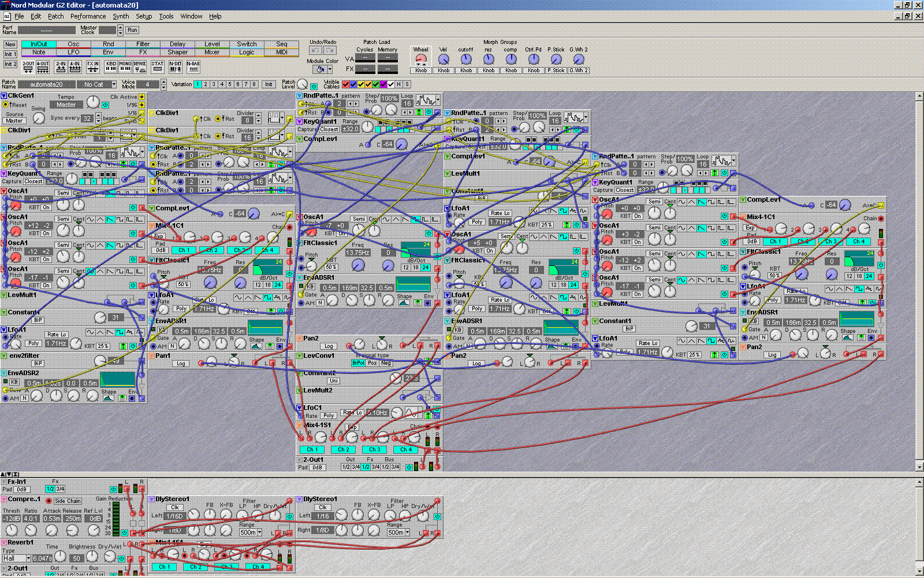The height and width of the screenshot is (578, 924).
Task: Add the DEVICE module icon
Action: tap(140, 67)
